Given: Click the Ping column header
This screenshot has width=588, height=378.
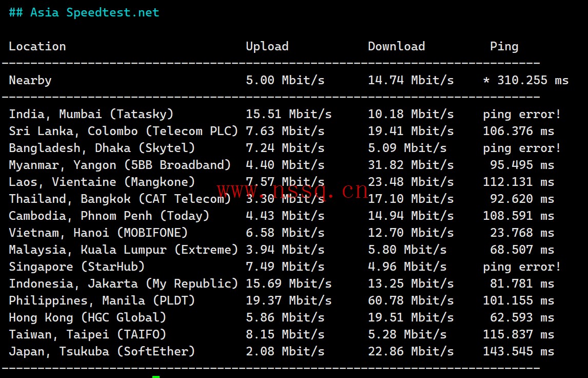Looking at the screenshot, I should point(504,46).
